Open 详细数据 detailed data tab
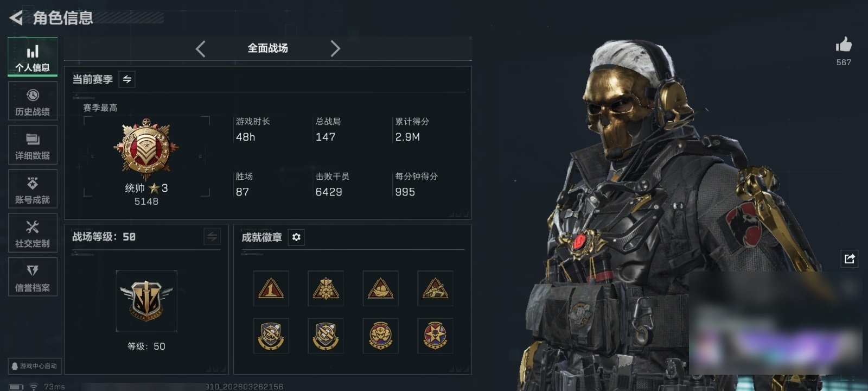 point(33,145)
